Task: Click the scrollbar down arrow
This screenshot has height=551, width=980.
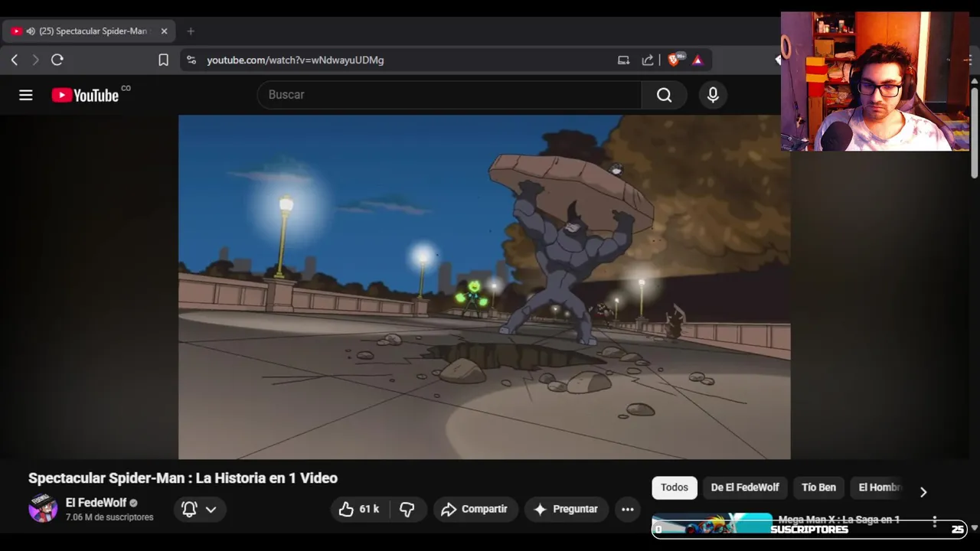Action: click(x=975, y=527)
